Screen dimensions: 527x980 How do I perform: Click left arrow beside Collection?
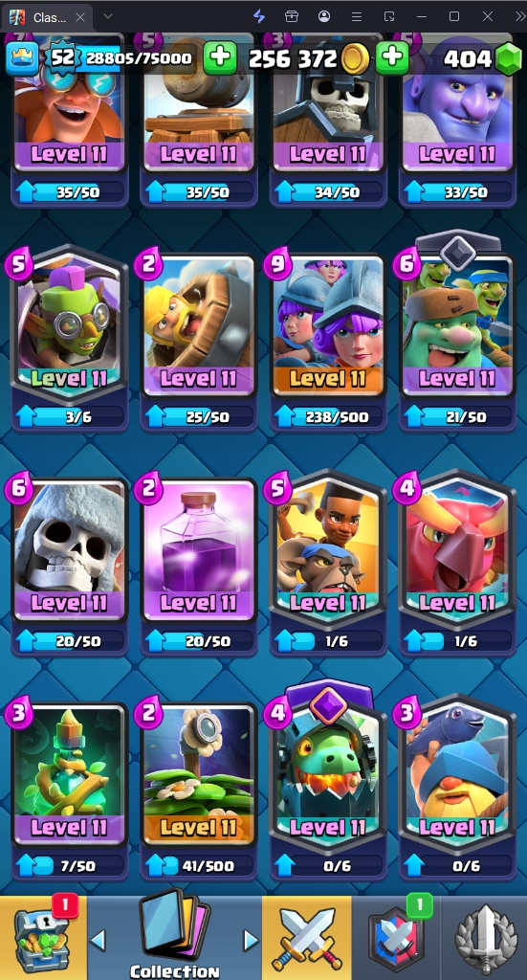coord(98,940)
